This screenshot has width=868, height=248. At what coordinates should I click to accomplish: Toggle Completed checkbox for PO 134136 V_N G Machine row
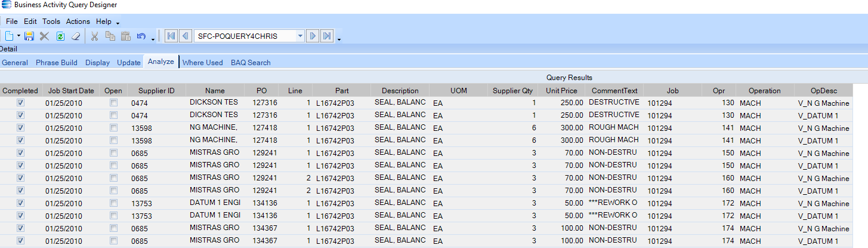click(21, 203)
